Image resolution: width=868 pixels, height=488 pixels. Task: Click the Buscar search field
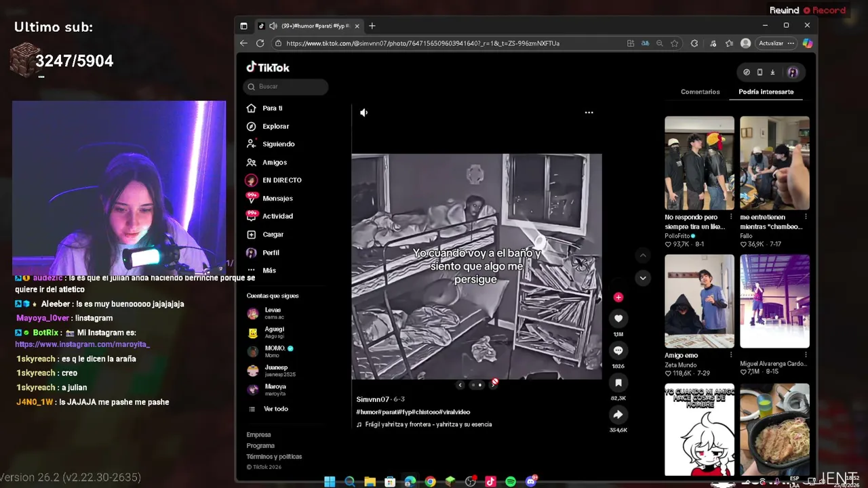point(285,87)
